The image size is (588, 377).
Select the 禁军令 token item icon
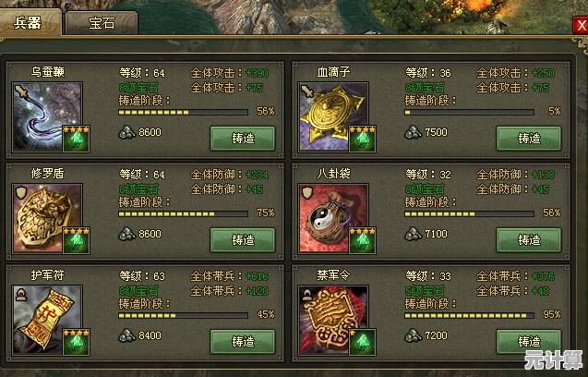point(333,320)
